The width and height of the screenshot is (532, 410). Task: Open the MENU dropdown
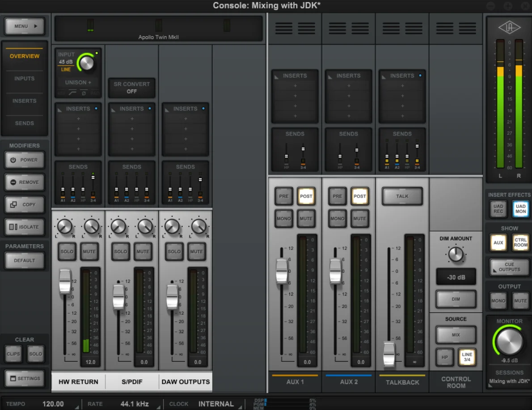tap(25, 26)
